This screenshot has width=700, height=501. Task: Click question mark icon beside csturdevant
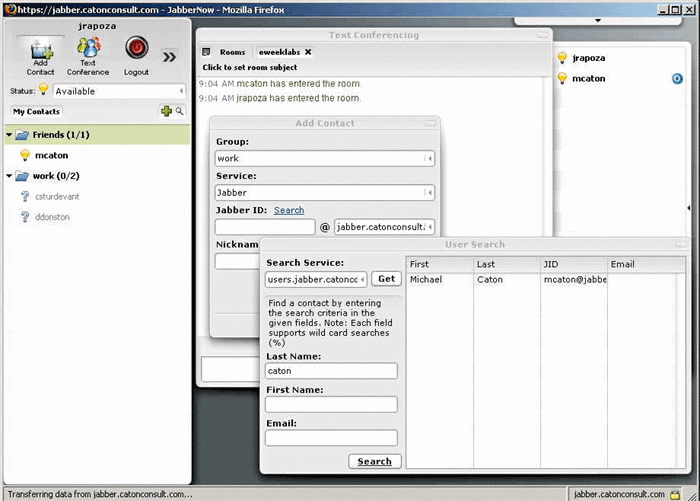25,196
